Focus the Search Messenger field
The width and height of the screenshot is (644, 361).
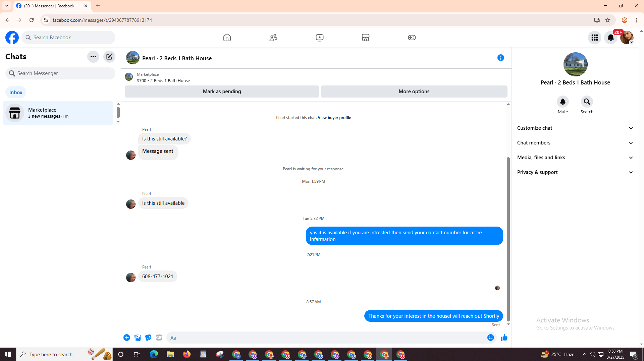(x=60, y=73)
